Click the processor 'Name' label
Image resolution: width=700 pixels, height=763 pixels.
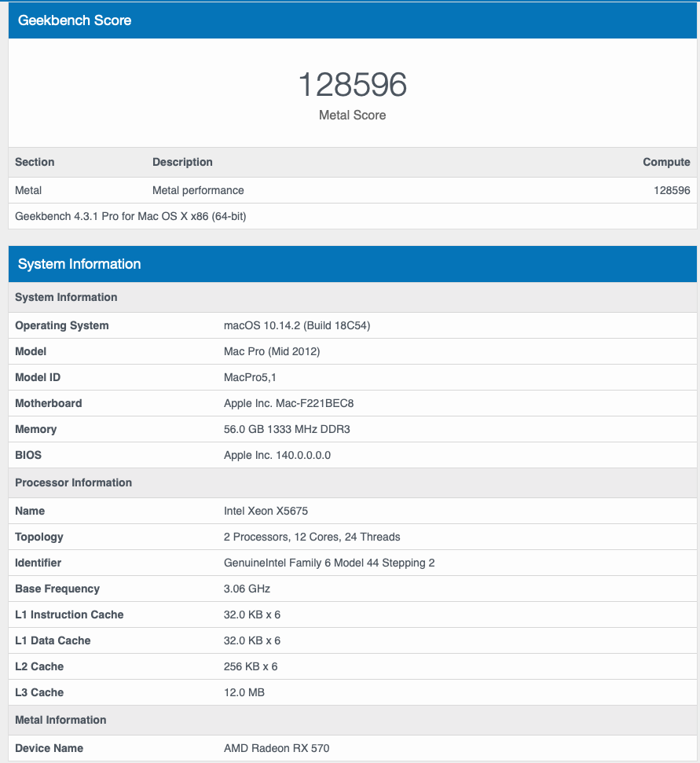pyautogui.click(x=30, y=511)
